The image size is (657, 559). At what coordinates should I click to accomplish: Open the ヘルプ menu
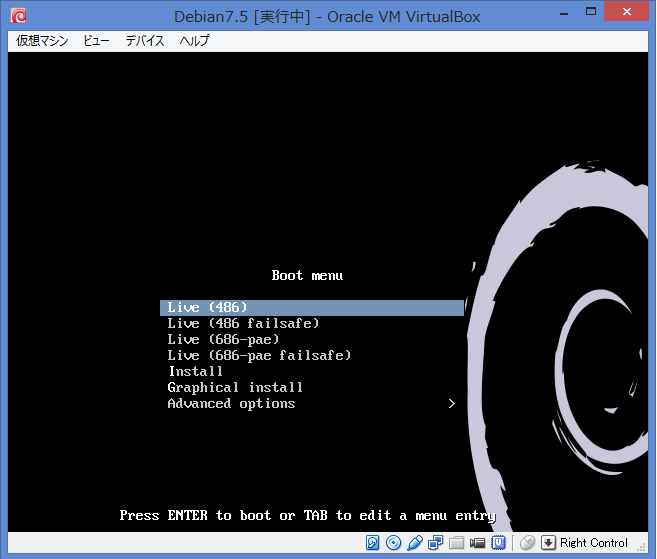[194, 41]
